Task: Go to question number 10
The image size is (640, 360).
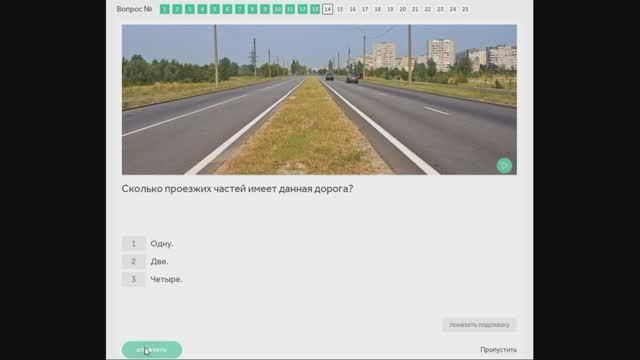Action: (x=277, y=9)
